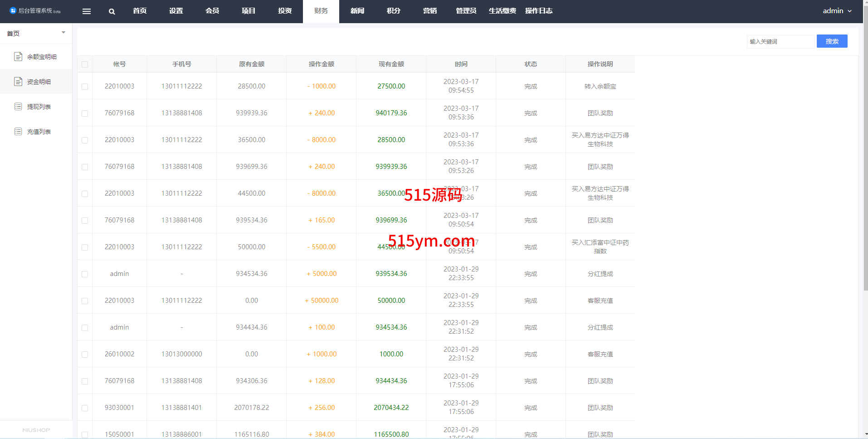
Task: Open the 会员 top navigation menu
Action: click(x=212, y=11)
